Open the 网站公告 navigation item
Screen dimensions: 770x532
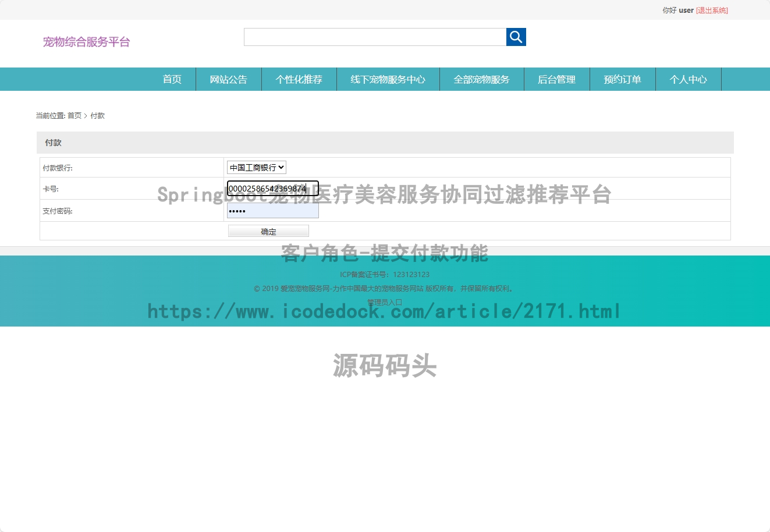point(229,79)
